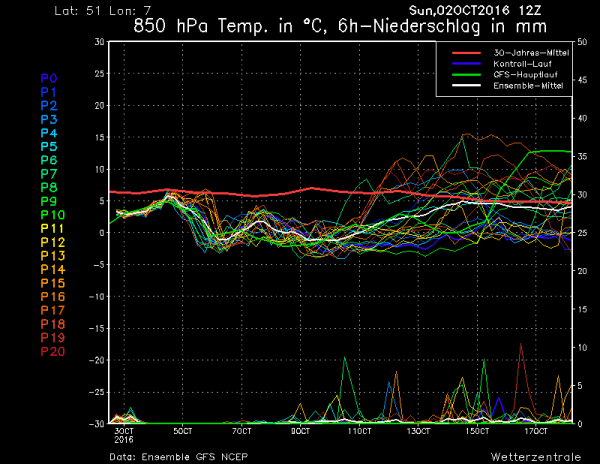Click the 40 label on right precipitation axis

pos(586,118)
